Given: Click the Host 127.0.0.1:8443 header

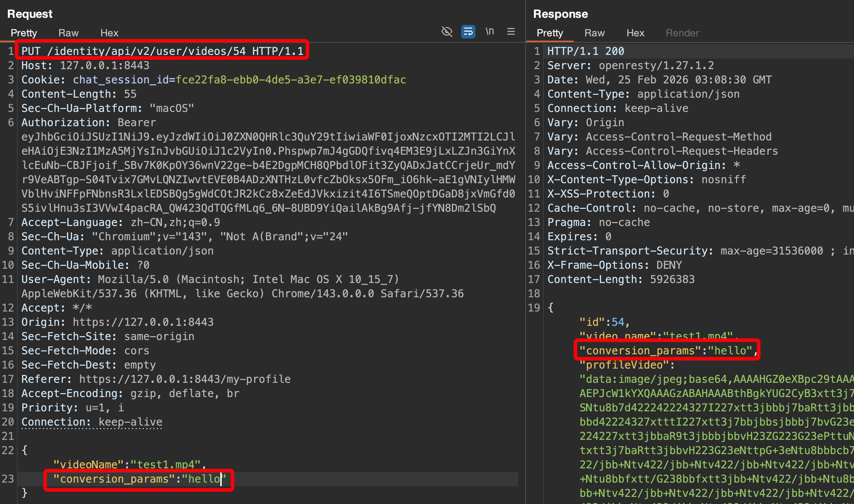Looking at the screenshot, I should point(86,65).
